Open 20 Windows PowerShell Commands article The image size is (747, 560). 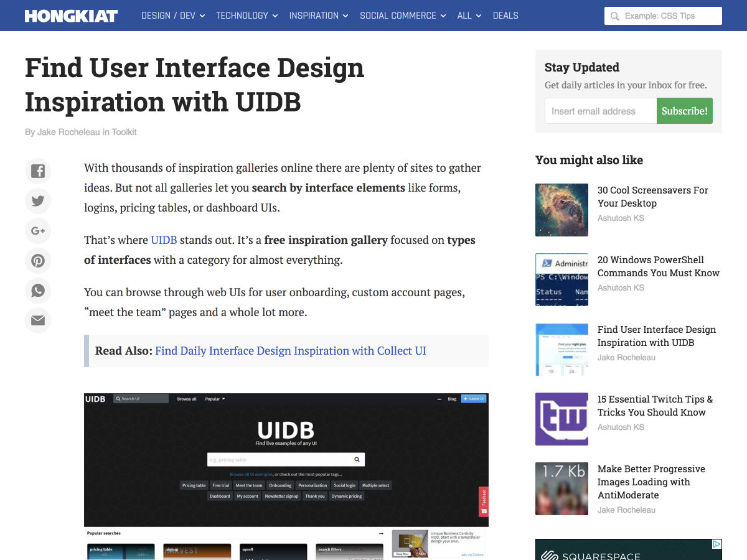pyautogui.click(x=659, y=266)
